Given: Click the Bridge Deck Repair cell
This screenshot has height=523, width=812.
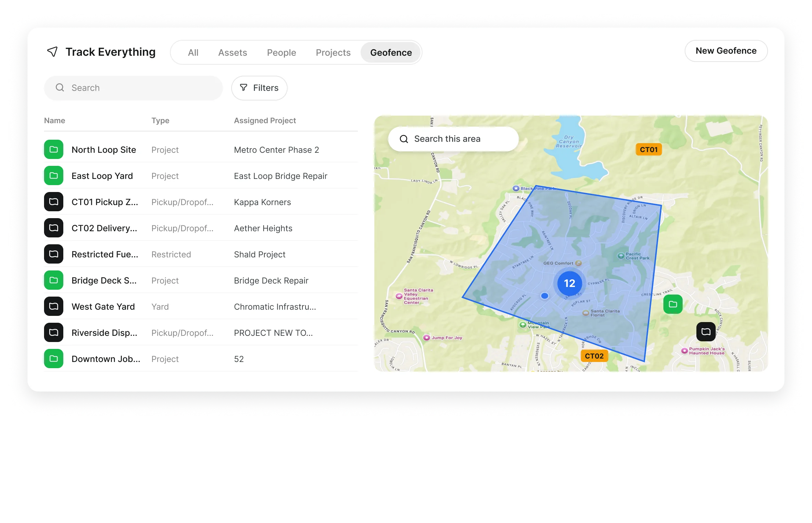Looking at the screenshot, I should pyautogui.click(x=271, y=280).
